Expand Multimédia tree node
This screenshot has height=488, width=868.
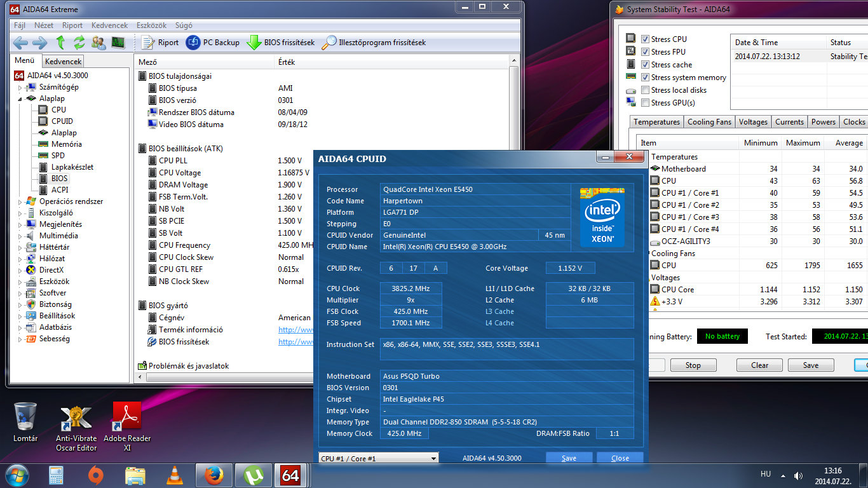pos(20,236)
